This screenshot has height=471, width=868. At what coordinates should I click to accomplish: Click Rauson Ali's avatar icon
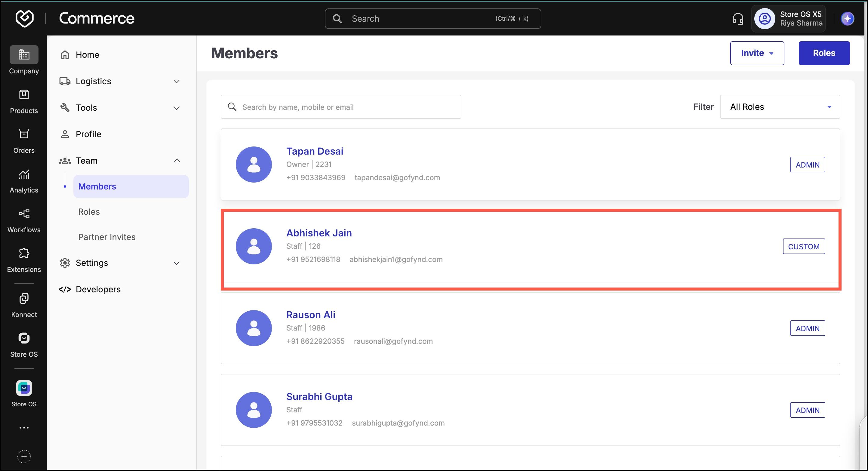[x=254, y=328]
